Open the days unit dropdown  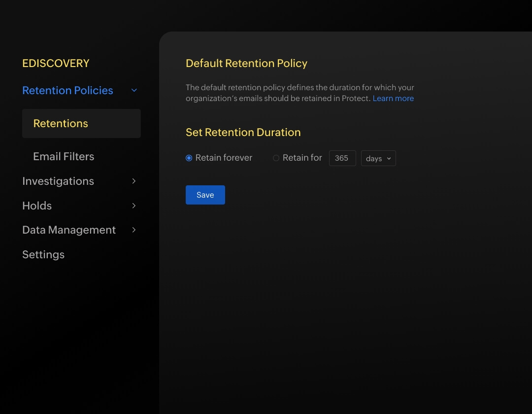coord(378,158)
